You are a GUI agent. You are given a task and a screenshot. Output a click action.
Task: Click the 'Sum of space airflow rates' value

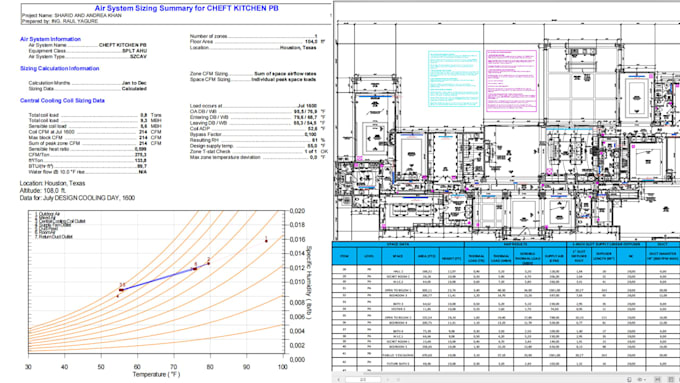point(285,74)
